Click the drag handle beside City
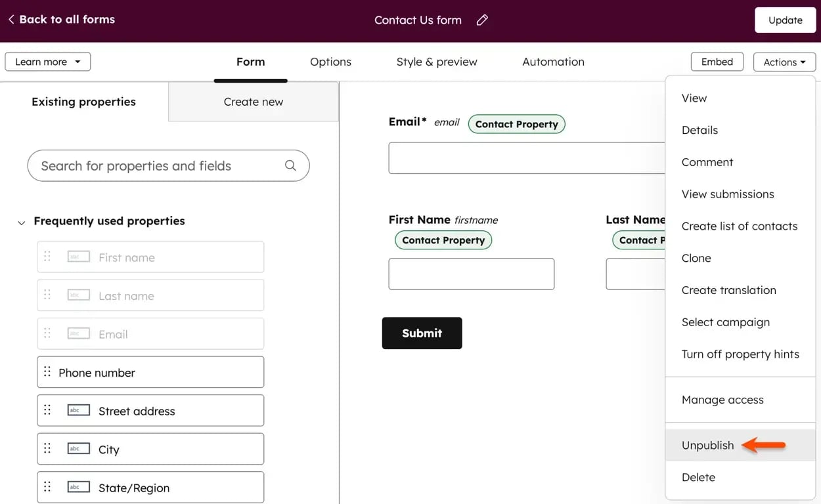Image resolution: width=821 pixels, height=504 pixels. coord(47,448)
